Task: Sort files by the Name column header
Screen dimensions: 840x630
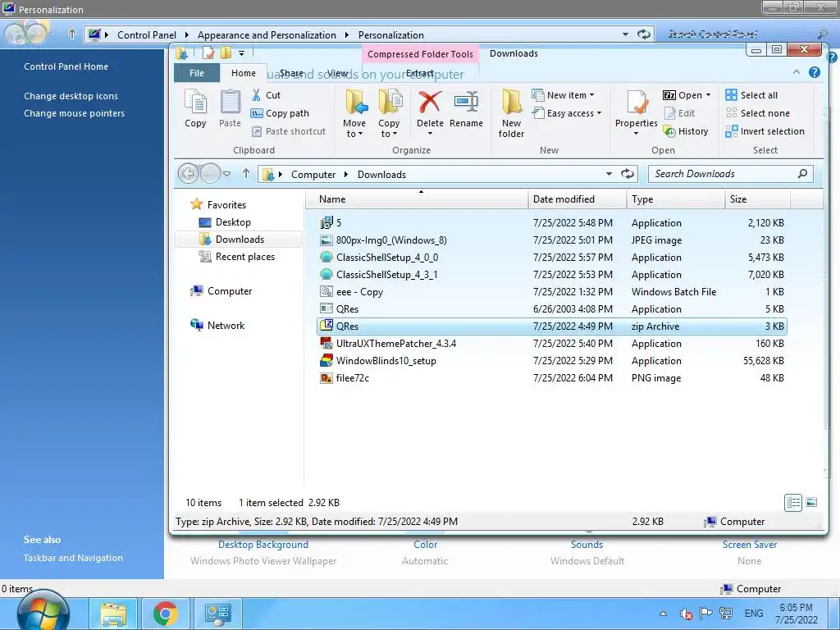Action: tap(417, 199)
